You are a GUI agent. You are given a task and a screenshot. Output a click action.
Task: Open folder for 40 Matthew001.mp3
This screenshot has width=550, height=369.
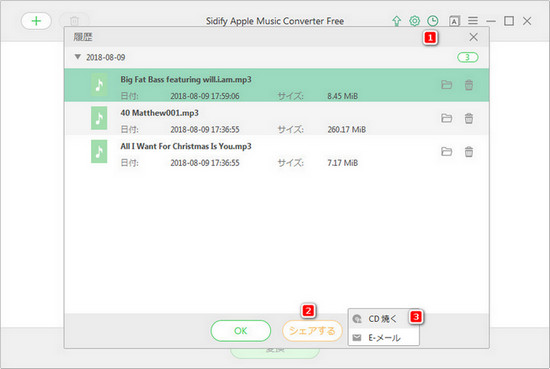(446, 118)
